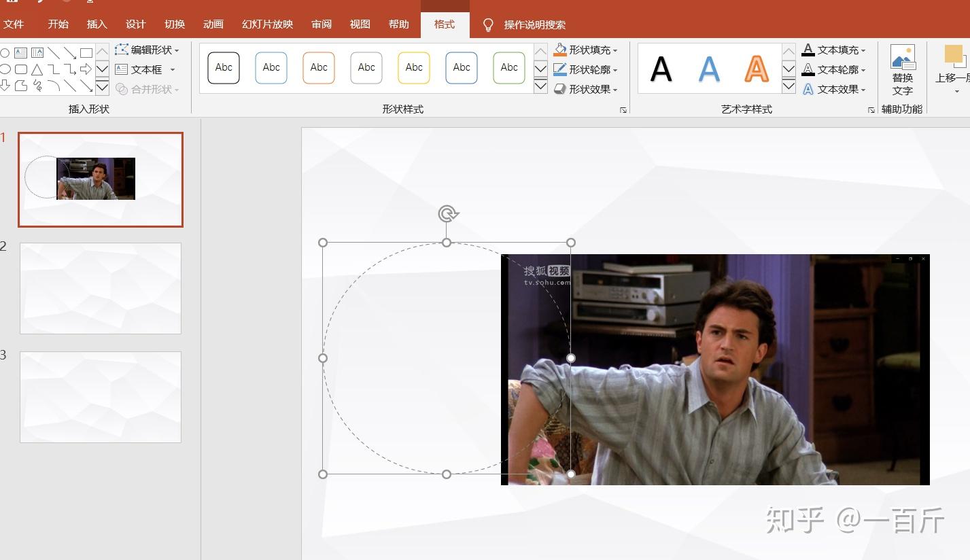970x560 pixels.
Task: Open the 文件 tab
Action: 14,24
